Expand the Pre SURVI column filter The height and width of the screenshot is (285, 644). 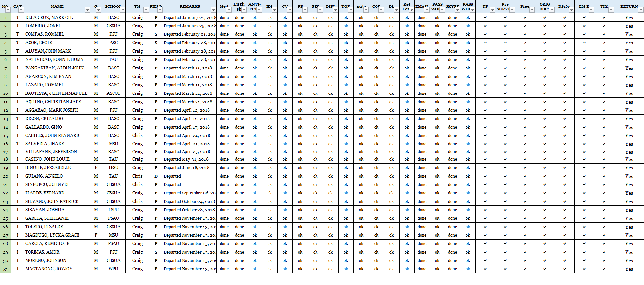pyautogui.click(x=512, y=10)
